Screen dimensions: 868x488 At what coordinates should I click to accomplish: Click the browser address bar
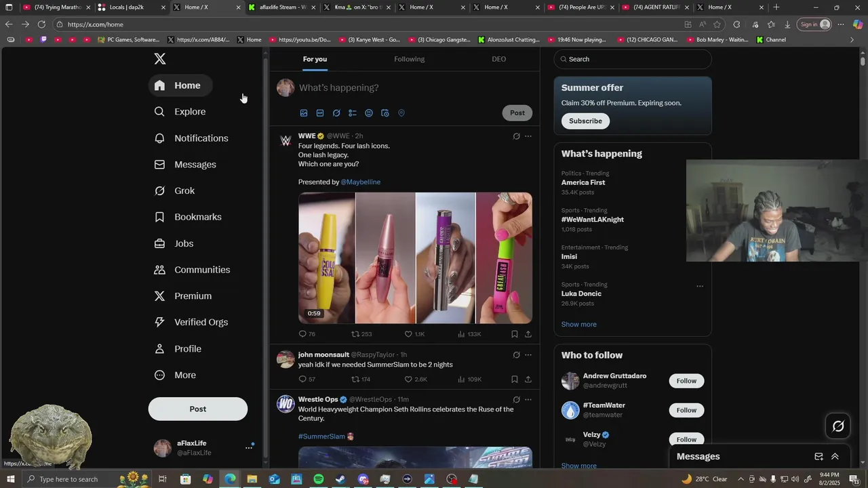point(366,24)
